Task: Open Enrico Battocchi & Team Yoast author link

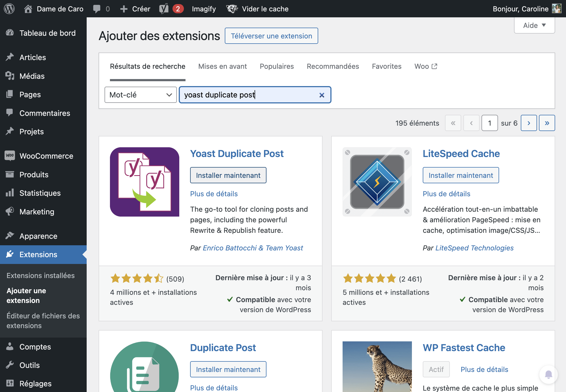Action: click(253, 248)
